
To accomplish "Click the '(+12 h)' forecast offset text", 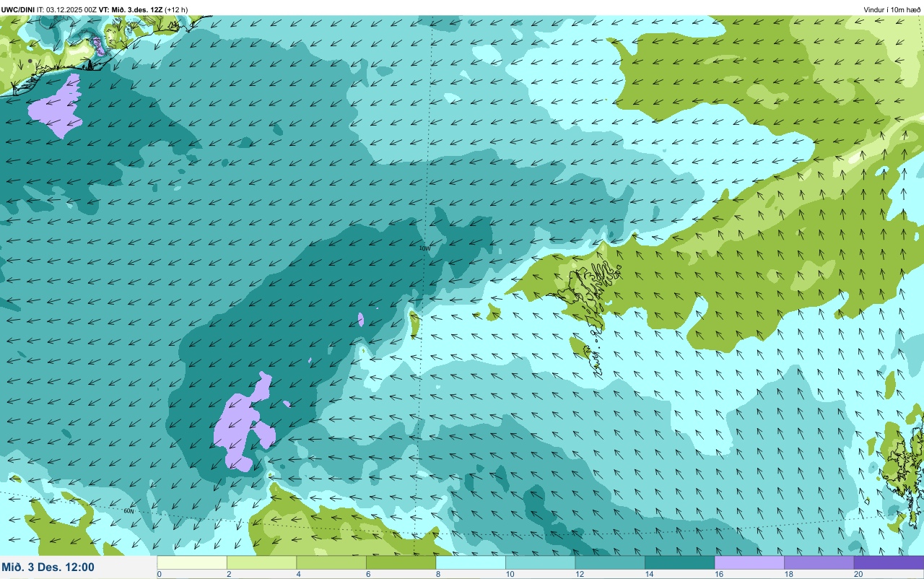I will coord(176,9).
